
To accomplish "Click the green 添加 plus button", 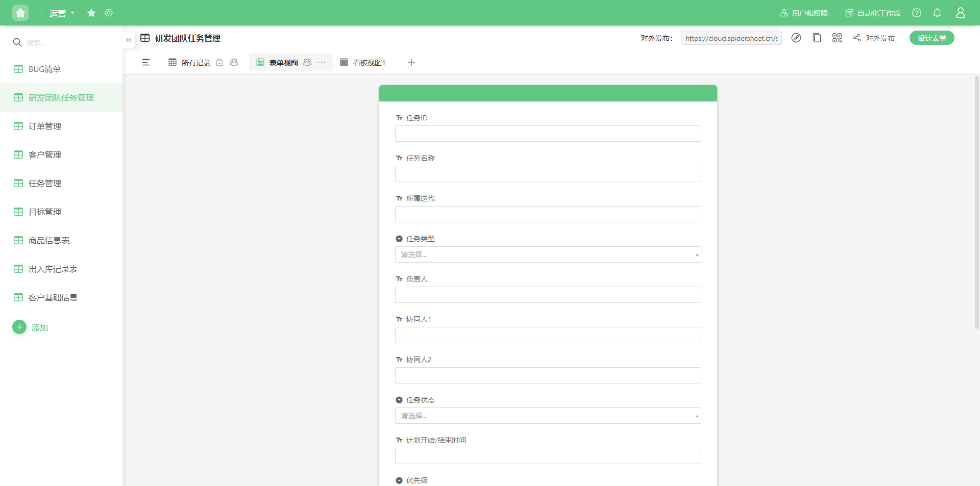I will tap(19, 327).
